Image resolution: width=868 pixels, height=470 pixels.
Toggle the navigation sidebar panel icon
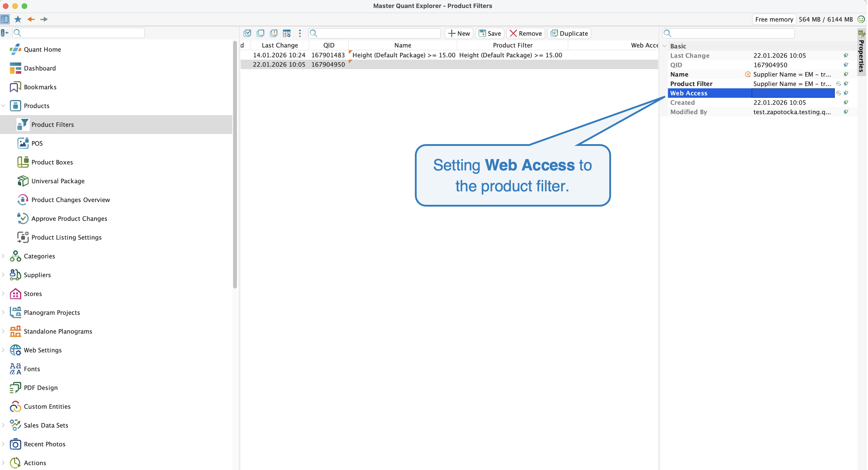coord(5,19)
